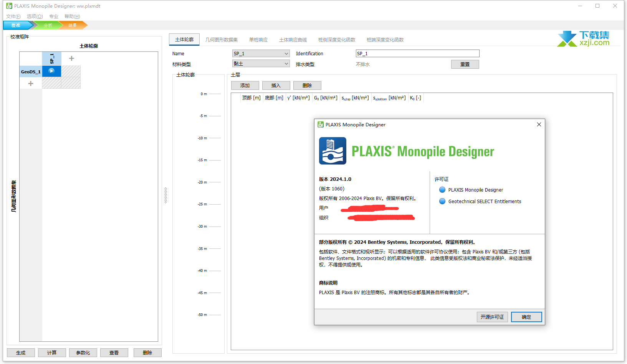Switch to the 分析 workflow step
Image resolution: width=627 pixels, height=364 pixels.
(x=48, y=25)
